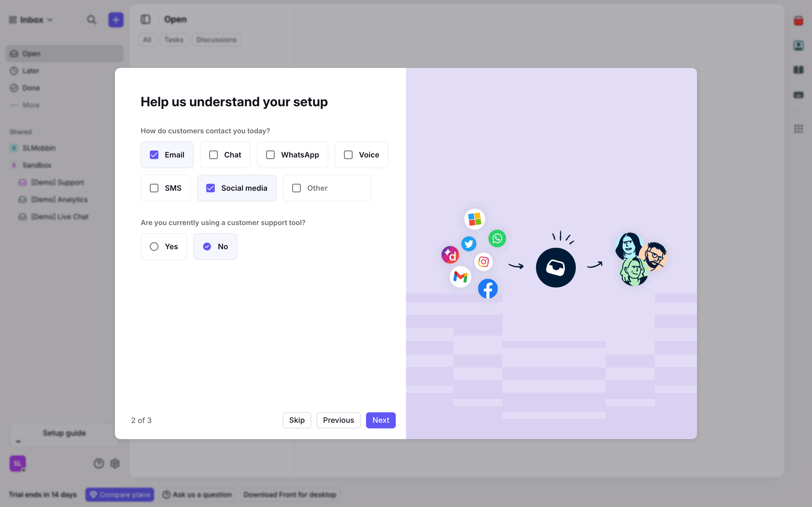Screen dimensions: 812x507
Task: Open the settings gear icon
Action: pos(115,464)
